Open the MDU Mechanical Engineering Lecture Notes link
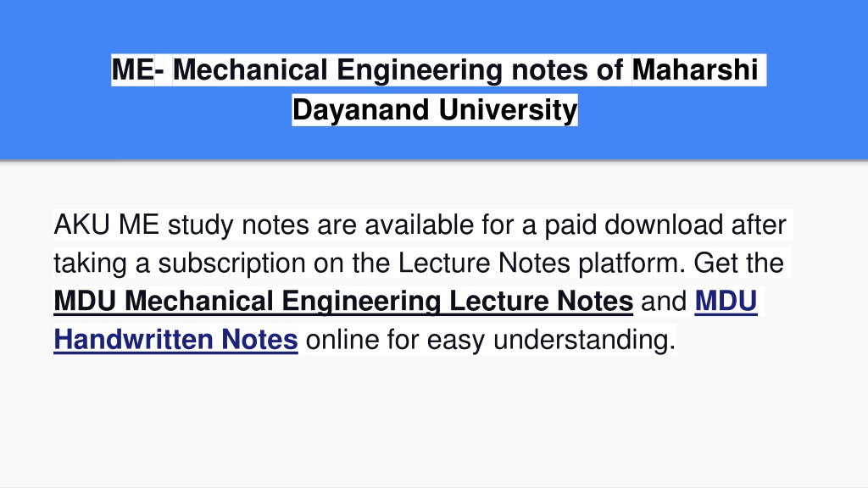Screen dimensions: 868x488 343,302
